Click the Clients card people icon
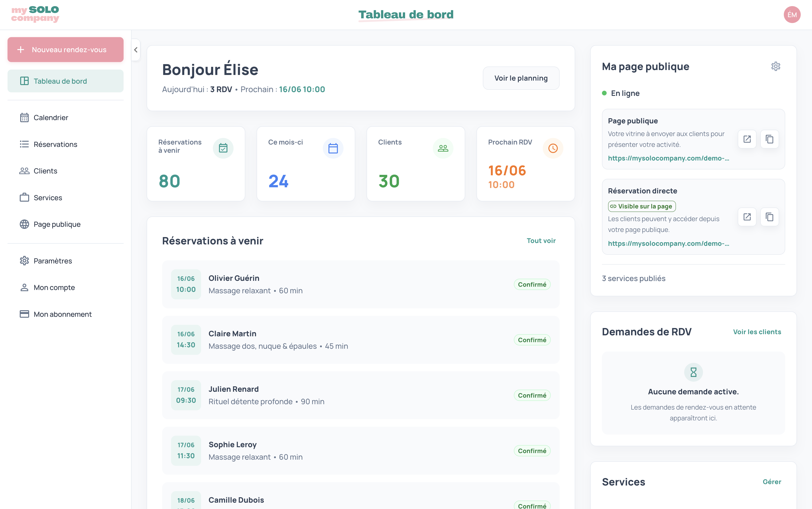This screenshot has height=509, width=812. click(x=443, y=148)
